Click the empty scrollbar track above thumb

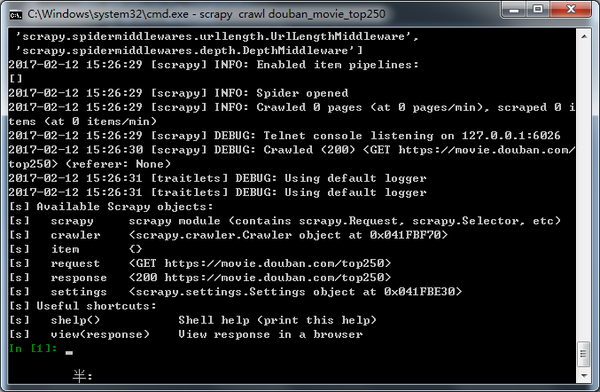584,191
